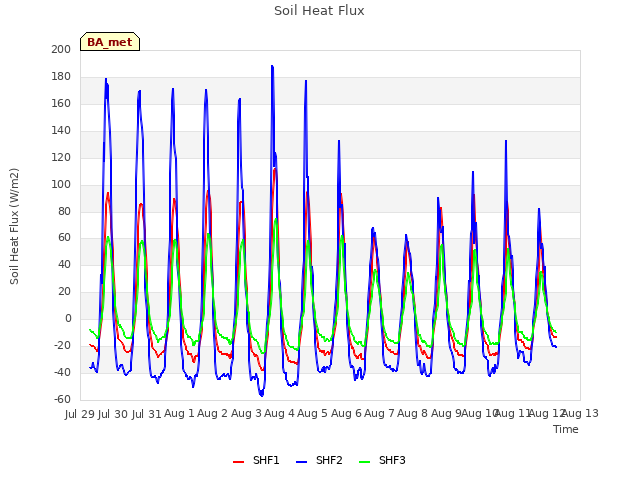Click the 140 y-axis tick label

tap(61, 130)
